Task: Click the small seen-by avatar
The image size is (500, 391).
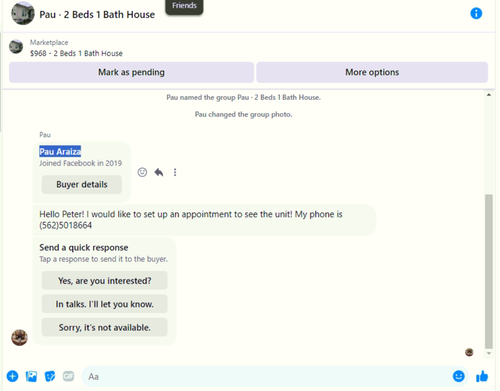Action: (469, 352)
